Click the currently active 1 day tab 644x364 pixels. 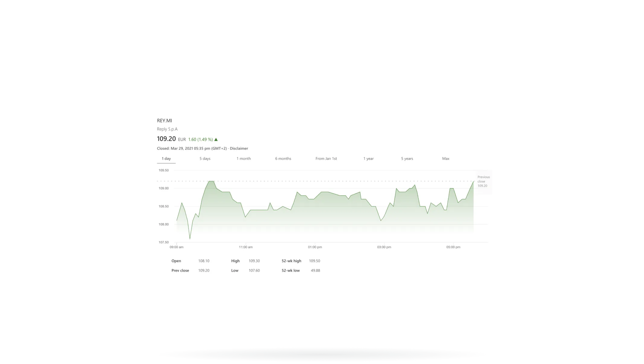166,158
